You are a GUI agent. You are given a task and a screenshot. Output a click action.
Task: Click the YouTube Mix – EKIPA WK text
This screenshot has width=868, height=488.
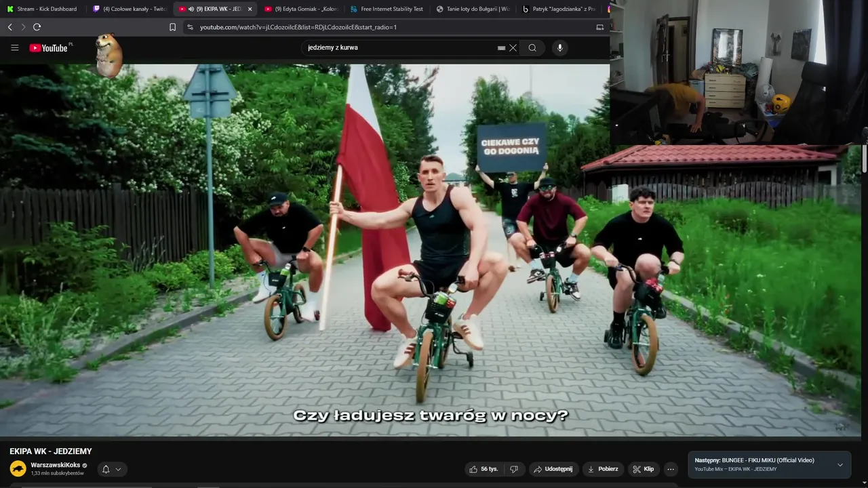click(x=736, y=469)
